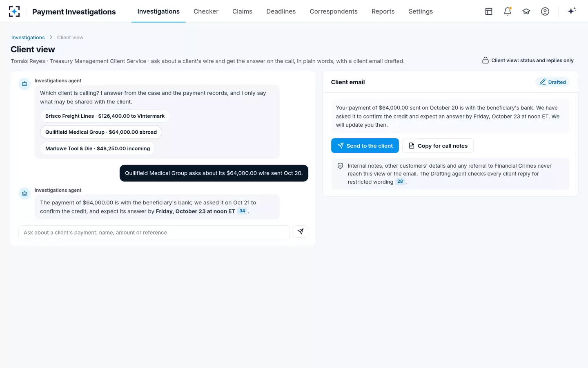Switch to the Reports tab
Viewport: 588px width, 368px height.
pos(383,11)
